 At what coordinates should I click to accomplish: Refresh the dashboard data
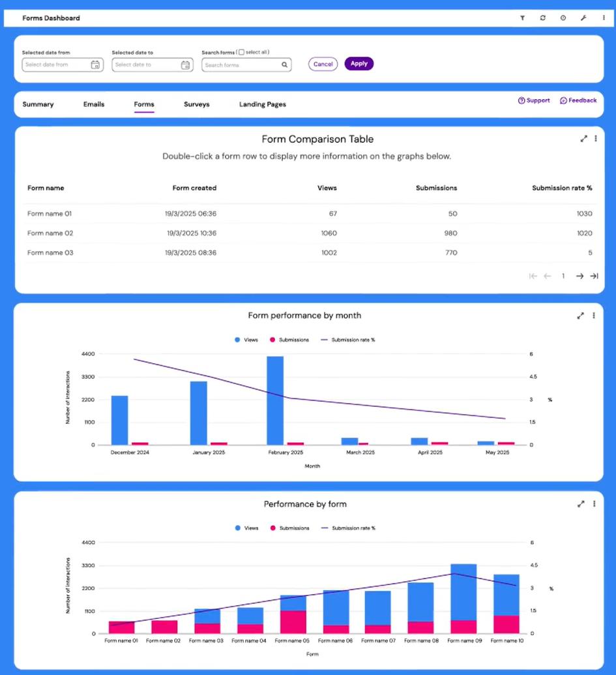[542, 18]
